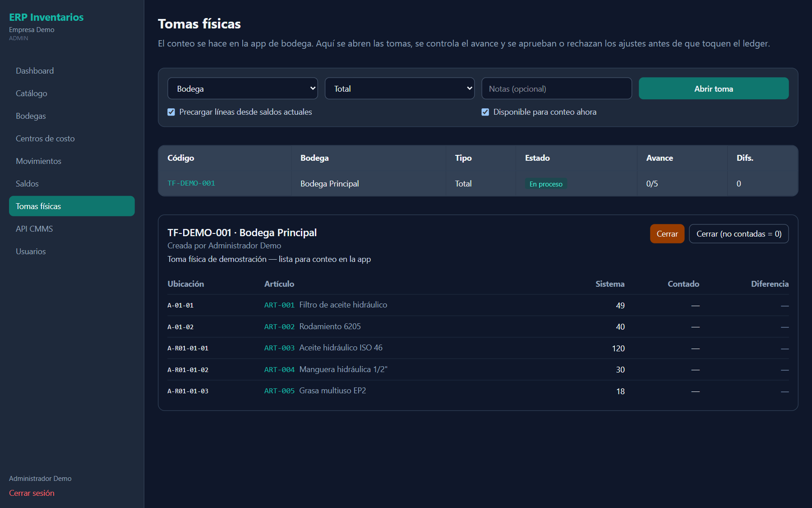Image resolution: width=812 pixels, height=508 pixels.
Task: Click Grasa multiuso EP2 article name
Action: pos(333,391)
